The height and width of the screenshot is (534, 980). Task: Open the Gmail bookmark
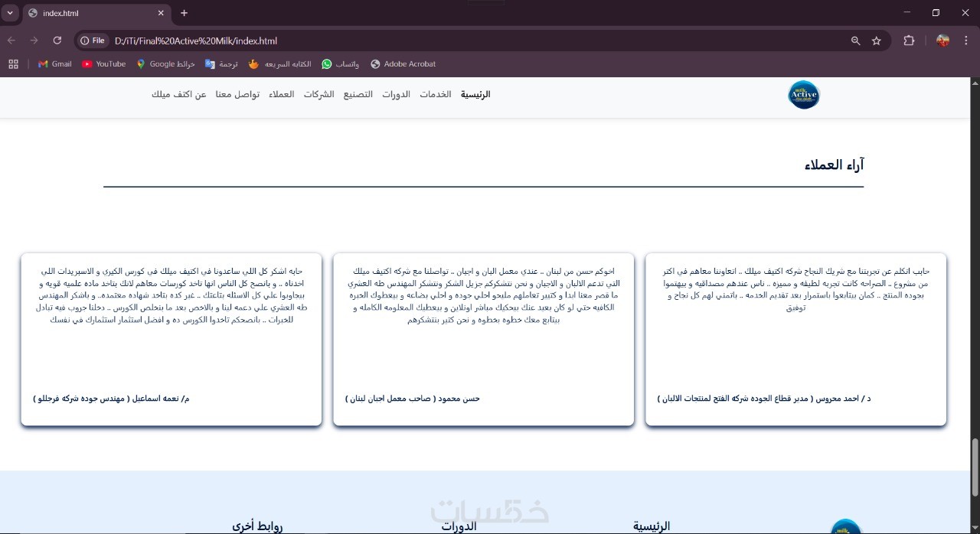54,64
